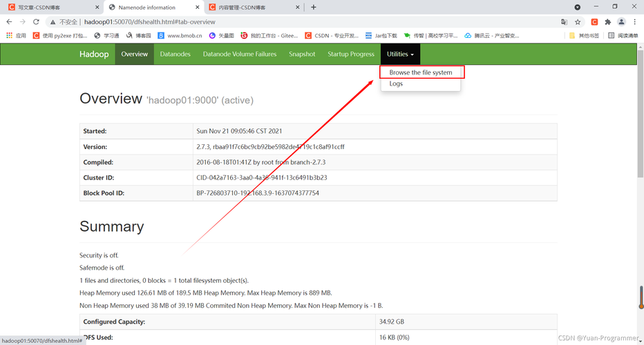644x345 pixels.
Task: Go back using the browser back arrow
Action: coord(9,22)
